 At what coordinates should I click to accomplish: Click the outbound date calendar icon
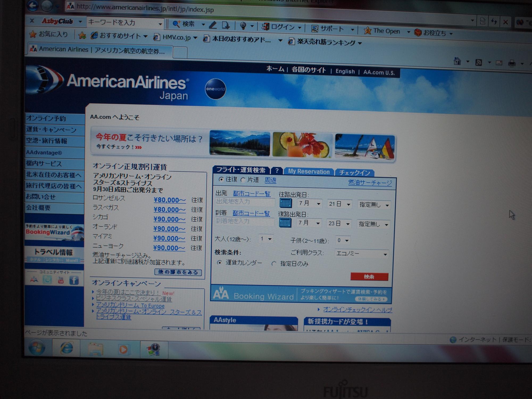(x=286, y=203)
